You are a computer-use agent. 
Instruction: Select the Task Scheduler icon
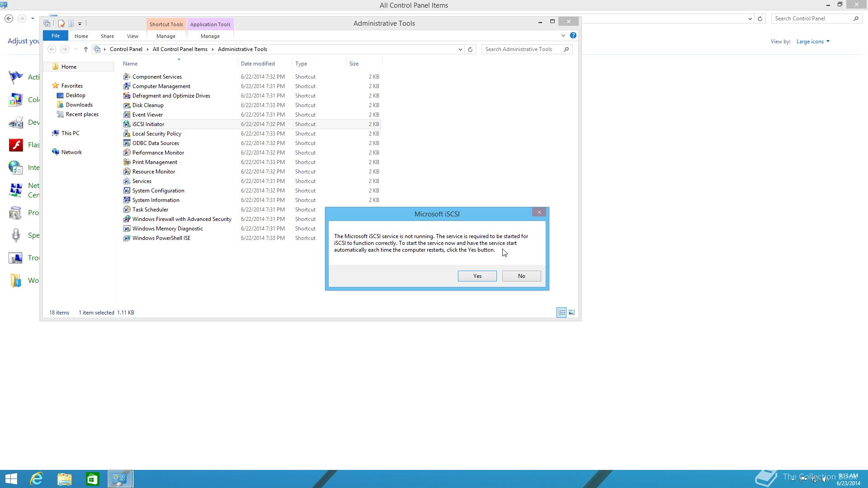(127, 210)
